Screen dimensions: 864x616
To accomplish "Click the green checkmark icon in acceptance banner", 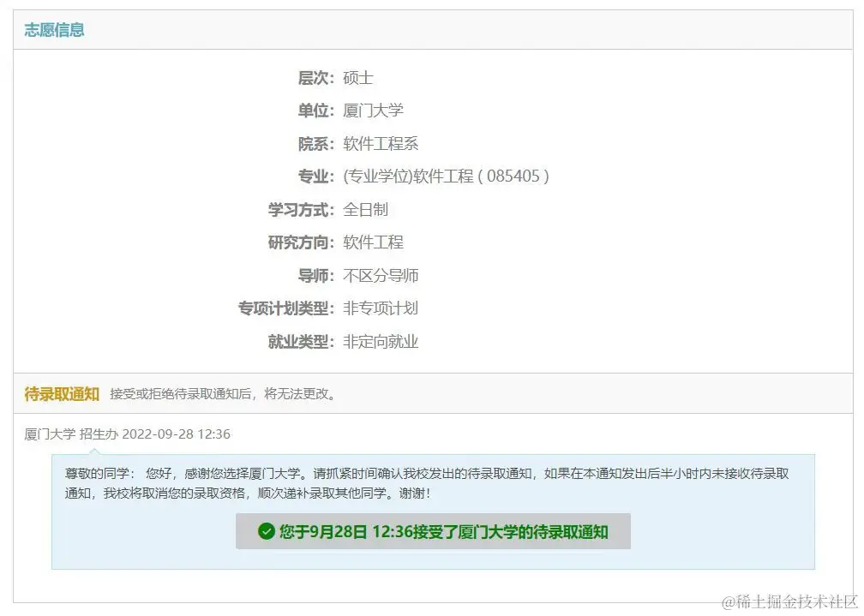I will pyautogui.click(x=266, y=532).
